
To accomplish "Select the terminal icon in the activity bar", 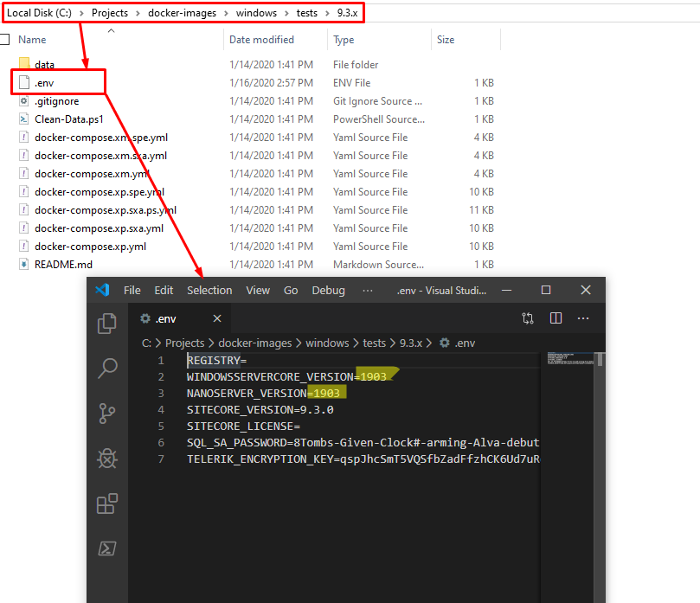I will [107, 548].
